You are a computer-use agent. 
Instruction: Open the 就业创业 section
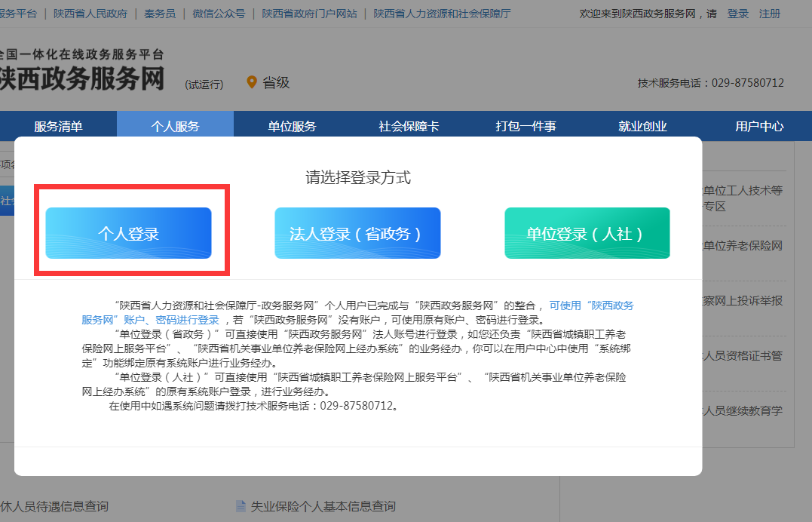(641, 125)
